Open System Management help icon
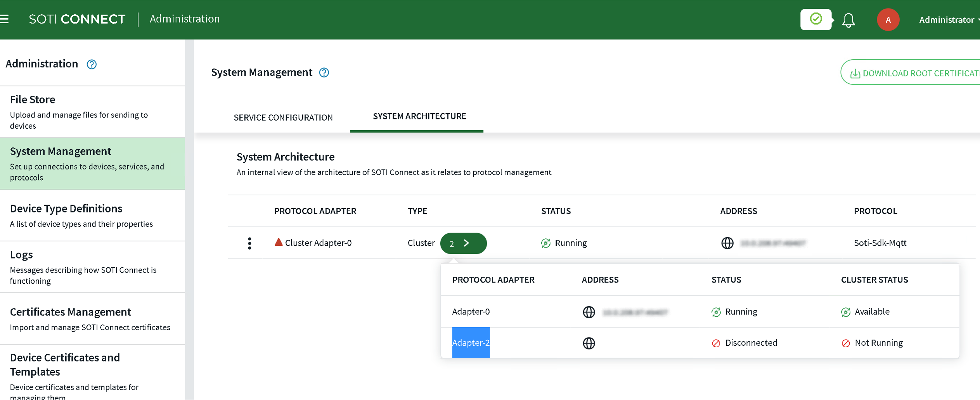The width and height of the screenshot is (980, 400). [324, 72]
